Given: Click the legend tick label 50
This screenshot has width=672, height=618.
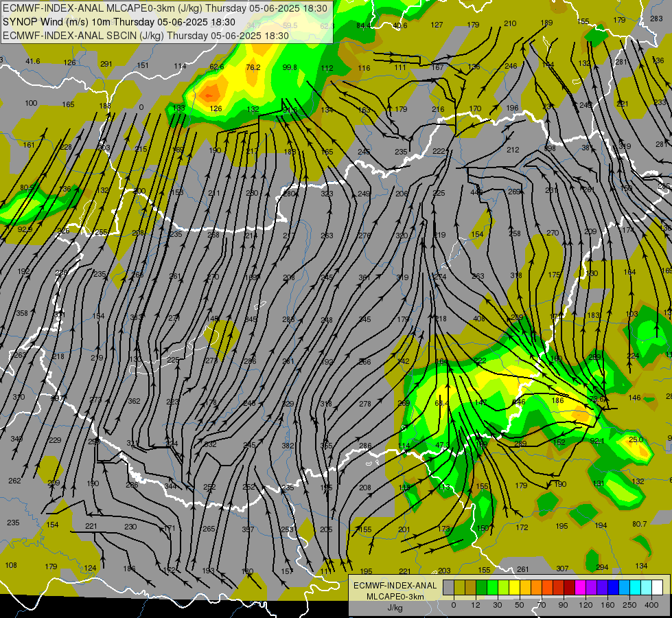Looking at the screenshot, I should [520, 605].
